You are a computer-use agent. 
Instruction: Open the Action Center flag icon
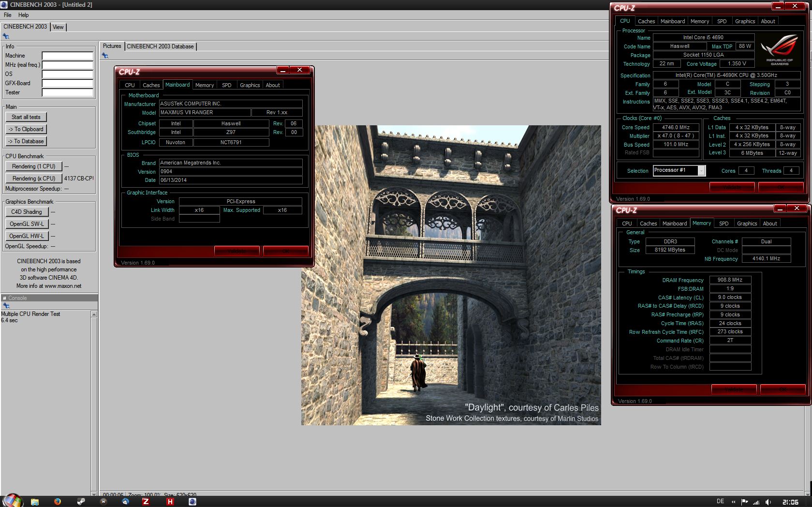(x=745, y=502)
